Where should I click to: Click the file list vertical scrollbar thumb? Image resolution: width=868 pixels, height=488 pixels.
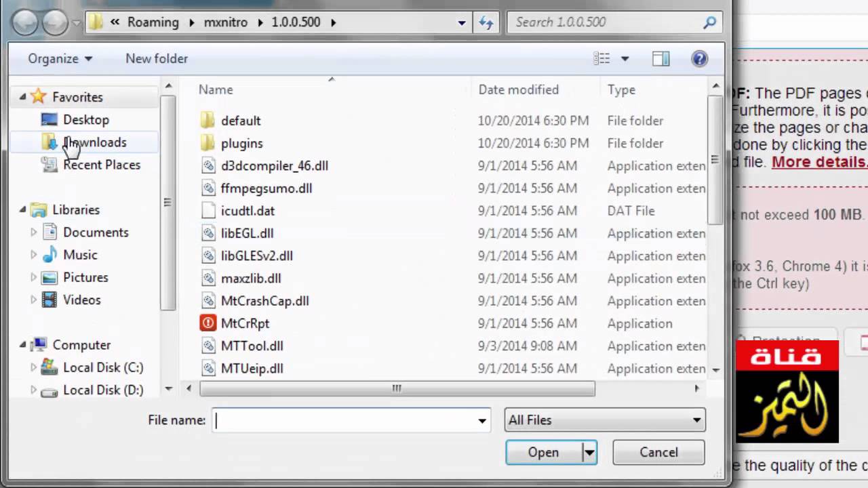[x=715, y=160]
